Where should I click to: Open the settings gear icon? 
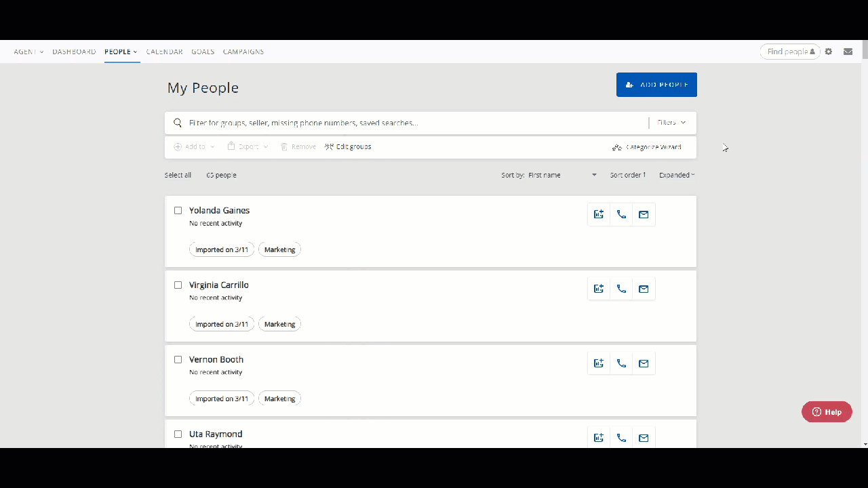[829, 52]
